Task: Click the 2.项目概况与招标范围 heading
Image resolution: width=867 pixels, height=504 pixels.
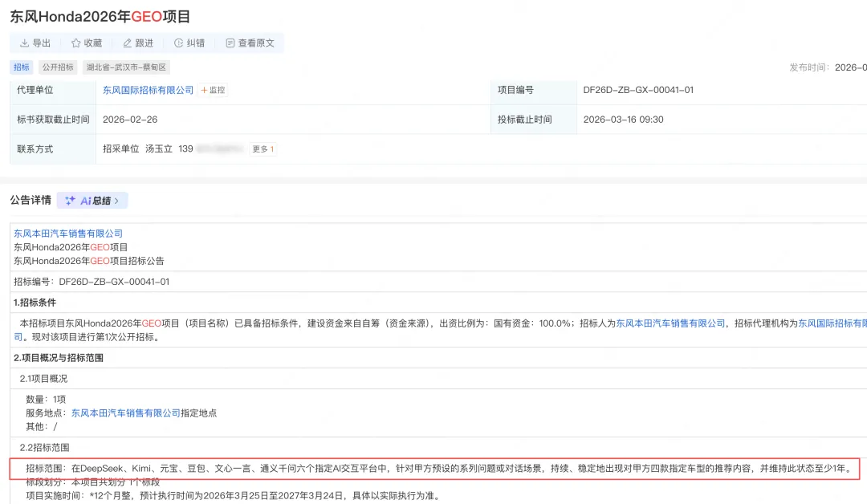Action: pos(59,358)
